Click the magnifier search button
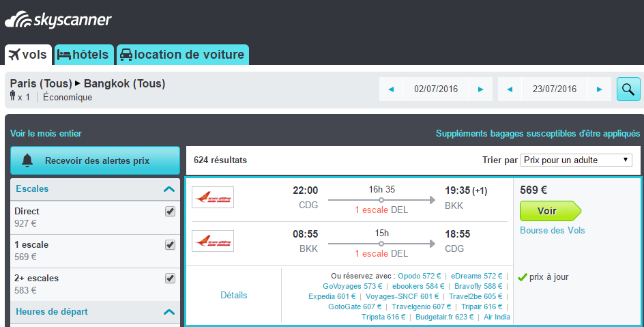The image size is (644, 327). pos(628,89)
